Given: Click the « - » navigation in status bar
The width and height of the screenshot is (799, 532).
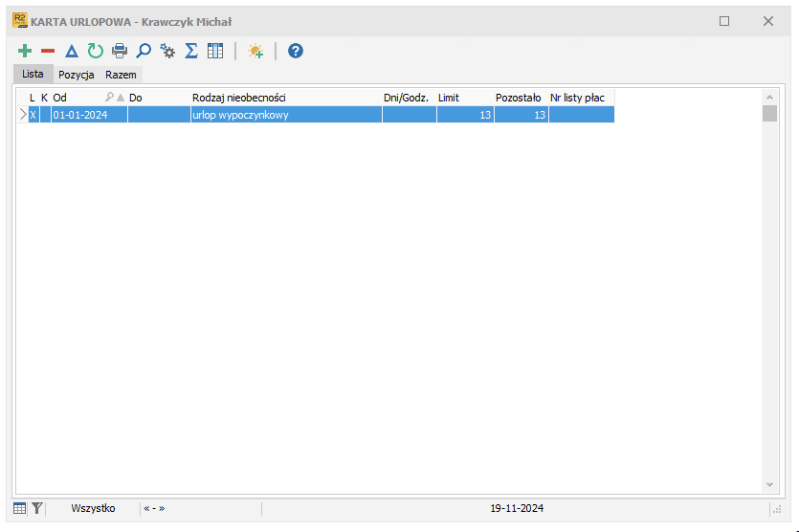Looking at the screenshot, I should pos(154,508).
